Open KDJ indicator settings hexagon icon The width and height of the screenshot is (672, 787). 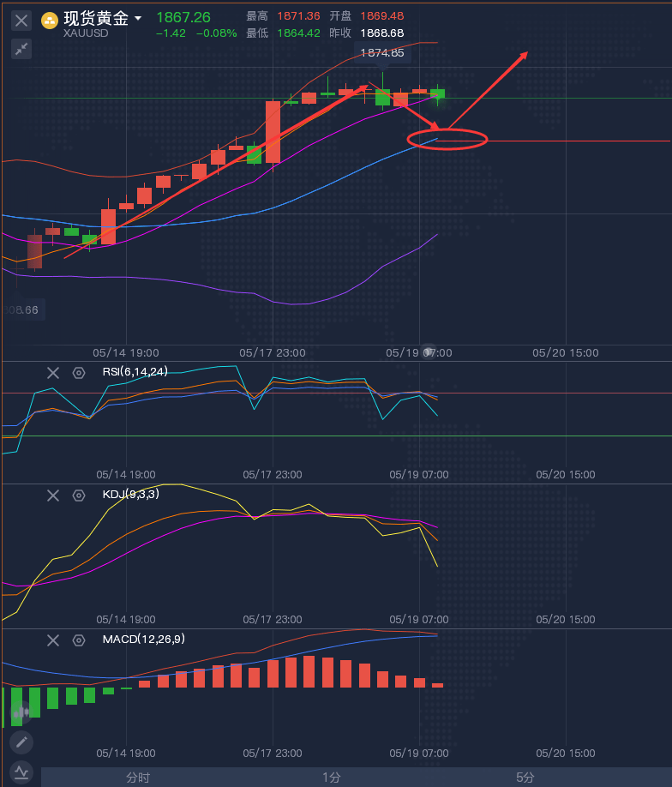click(79, 496)
